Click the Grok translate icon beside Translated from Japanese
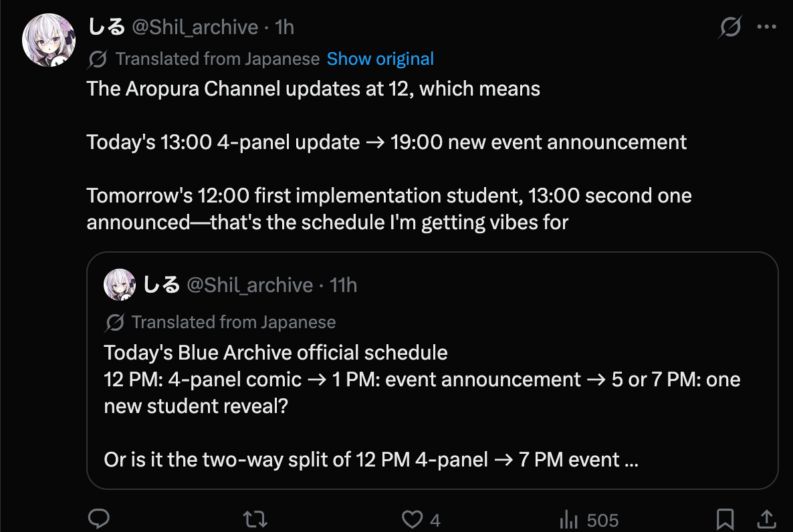The height and width of the screenshot is (532, 793). pos(97,59)
